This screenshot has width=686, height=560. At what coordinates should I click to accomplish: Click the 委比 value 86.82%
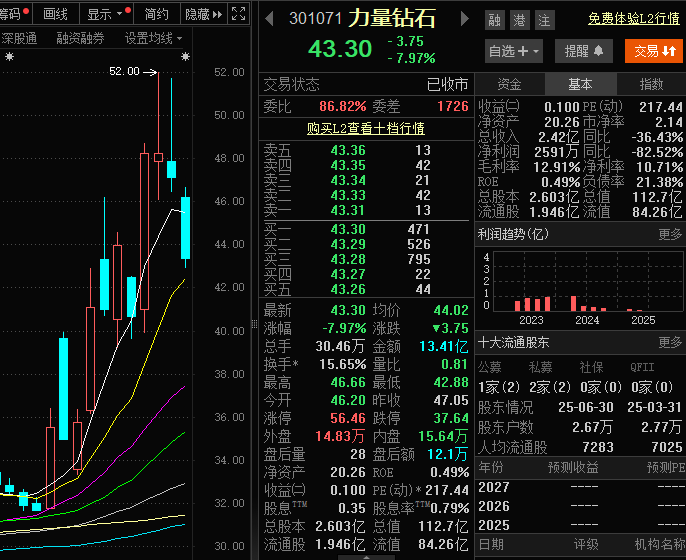(343, 106)
